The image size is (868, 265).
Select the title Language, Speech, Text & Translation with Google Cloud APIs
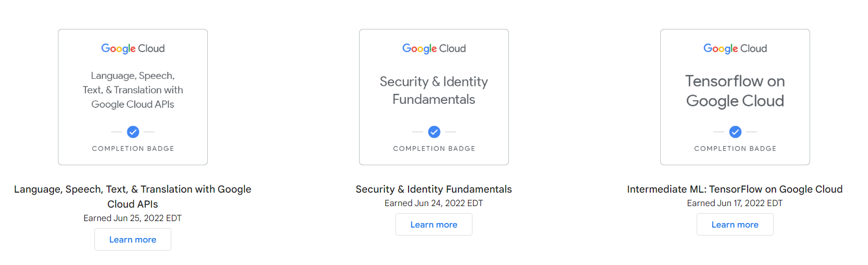133,197
